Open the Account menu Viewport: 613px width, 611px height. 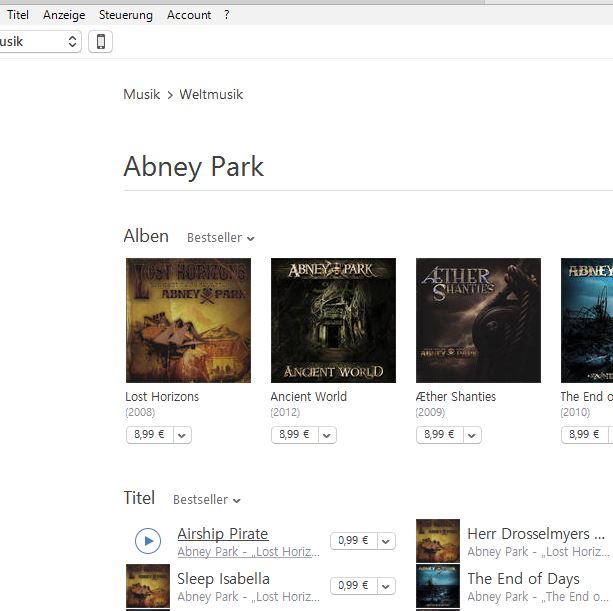[x=189, y=15]
